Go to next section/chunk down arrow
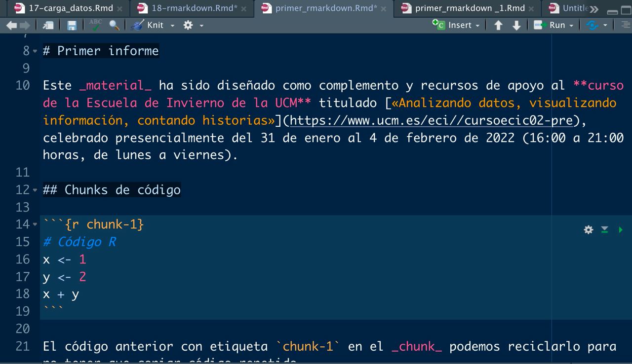This screenshot has width=632, height=364. (x=516, y=25)
